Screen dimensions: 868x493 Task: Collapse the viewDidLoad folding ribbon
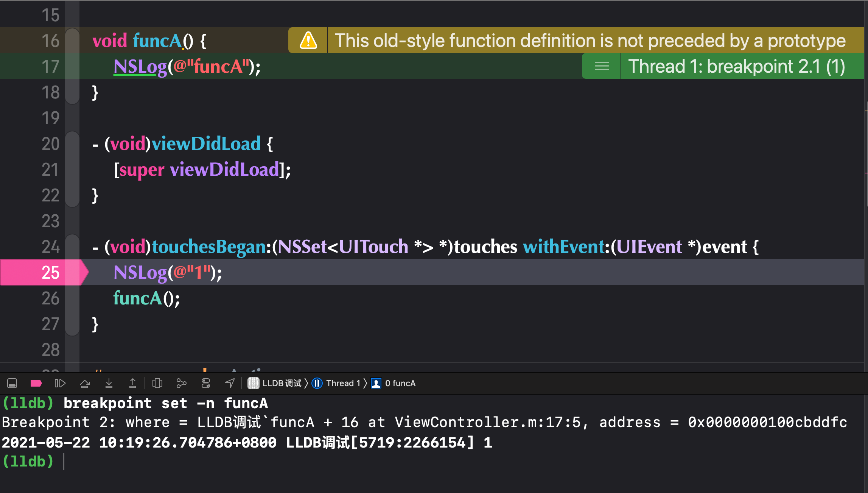click(x=72, y=169)
